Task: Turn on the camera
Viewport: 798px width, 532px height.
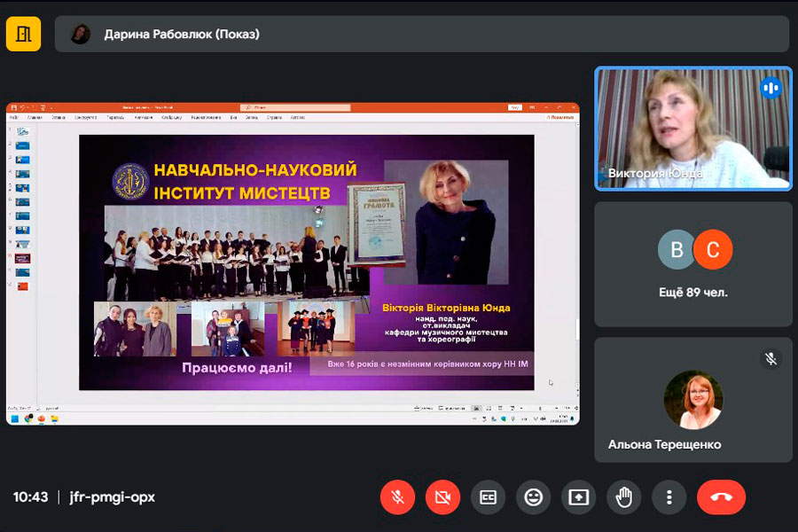Action: point(442,497)
